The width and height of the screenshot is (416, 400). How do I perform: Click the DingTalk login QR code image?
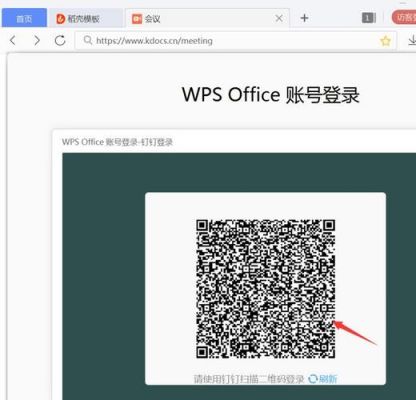pos(266,289)
